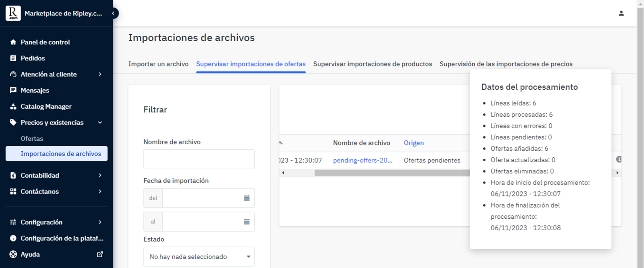This screenshot has width=644, height=268.
Task: Click the 'del' start date input field
Action: tap(203, 198)
